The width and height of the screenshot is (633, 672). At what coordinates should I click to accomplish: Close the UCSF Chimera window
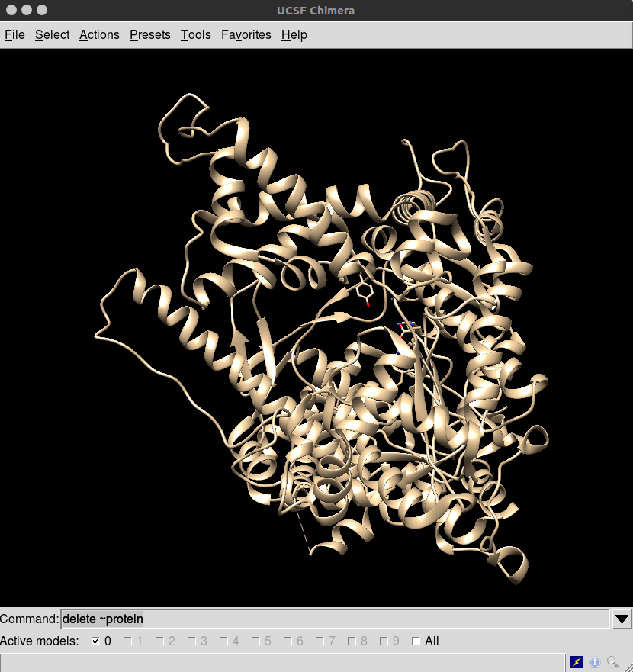(11, 10)
